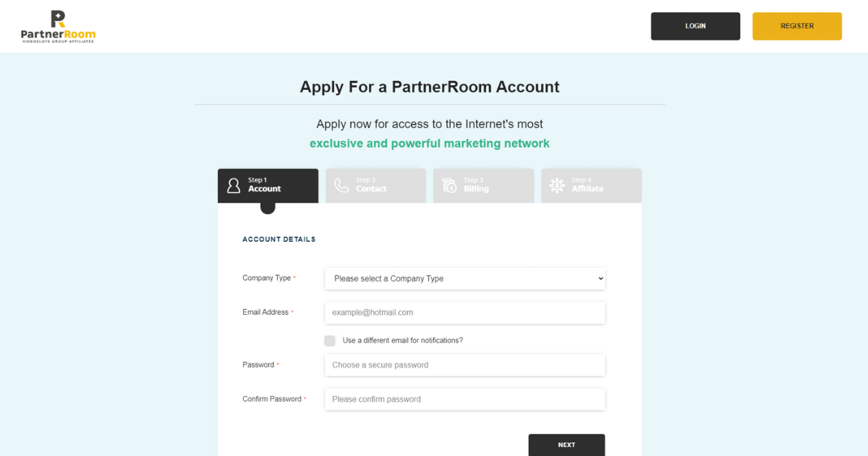Click the person icon on Step 1 Account
868x456 pixels.
coord(233,185)
